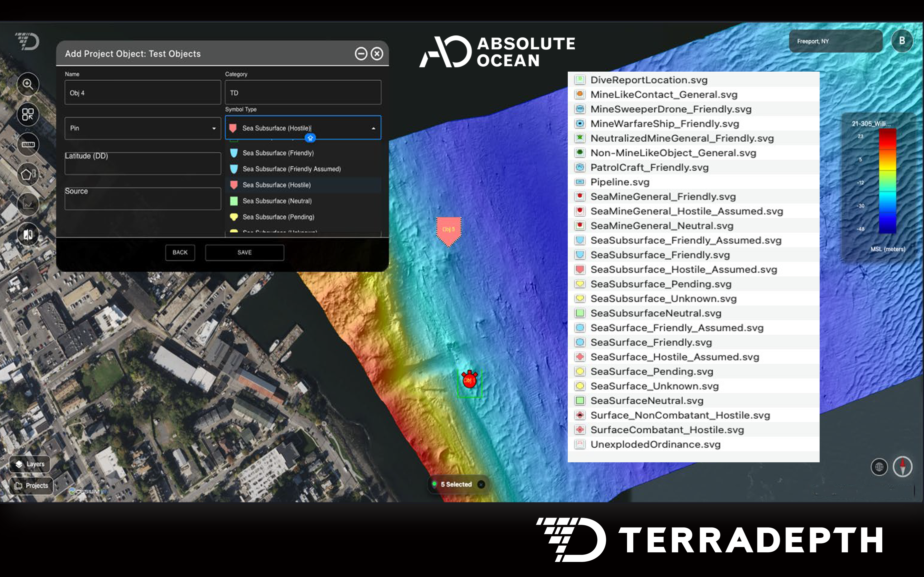924x577 pixels.
Task: Select SeaSurface_Friendly_Assumed.svg in file list
Action: click(x=694, y=328)
